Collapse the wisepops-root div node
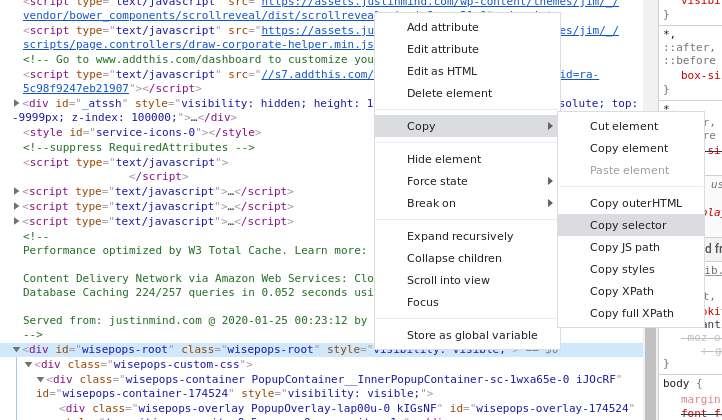Screen dimensions: 722x420 [17, 350]
